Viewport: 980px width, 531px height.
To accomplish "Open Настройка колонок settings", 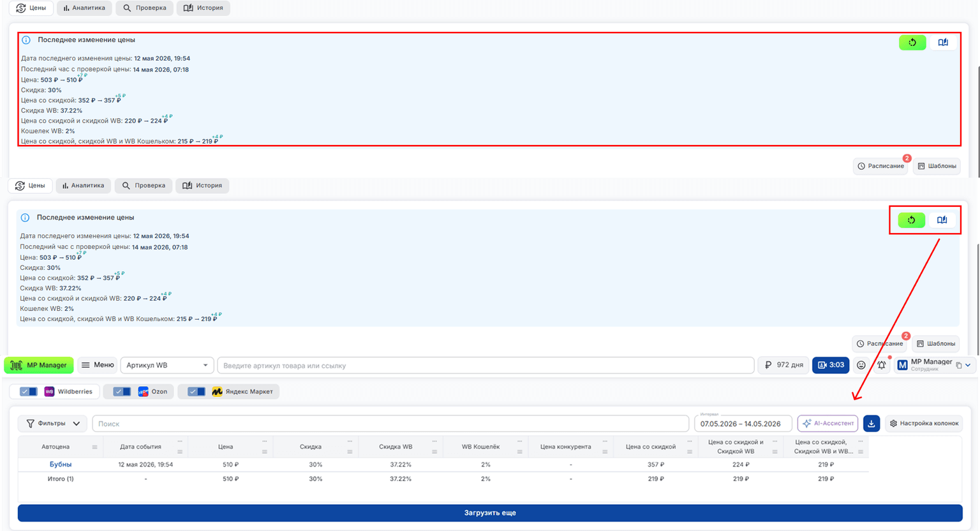I will tap(924, 423).
